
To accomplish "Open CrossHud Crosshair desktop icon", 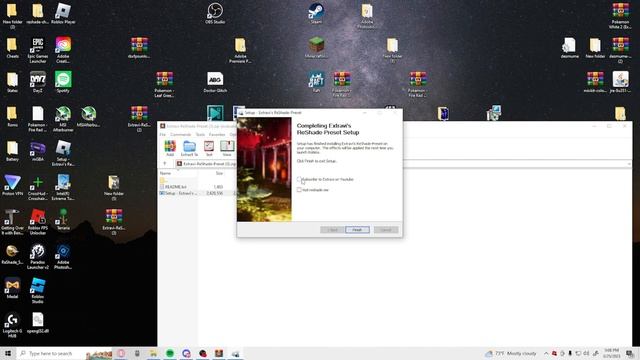I will pos(38,187).
